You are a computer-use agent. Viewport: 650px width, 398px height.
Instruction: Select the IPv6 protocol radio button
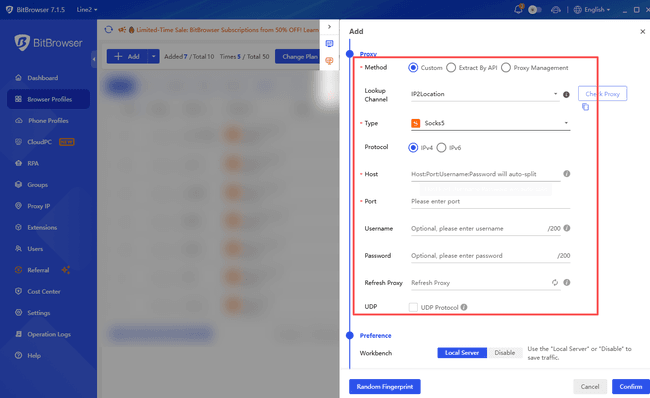[441, 148]
